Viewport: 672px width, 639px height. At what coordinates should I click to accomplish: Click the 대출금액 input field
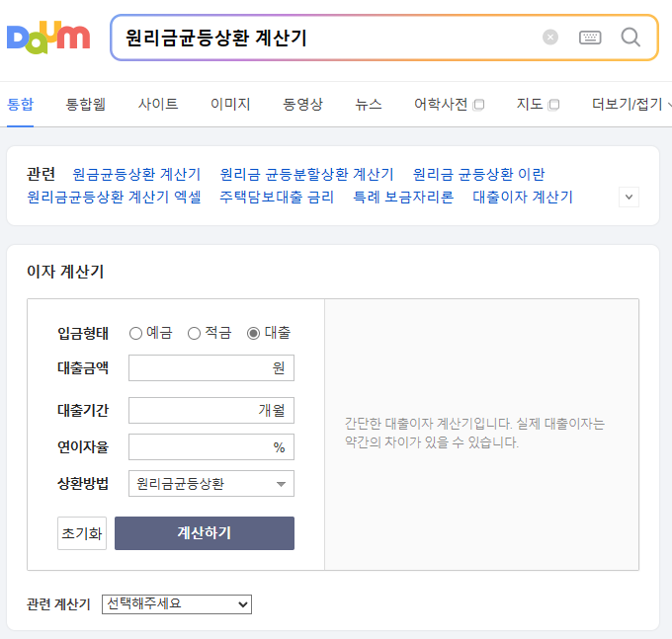pyautogui.click(x=211, y=367)
